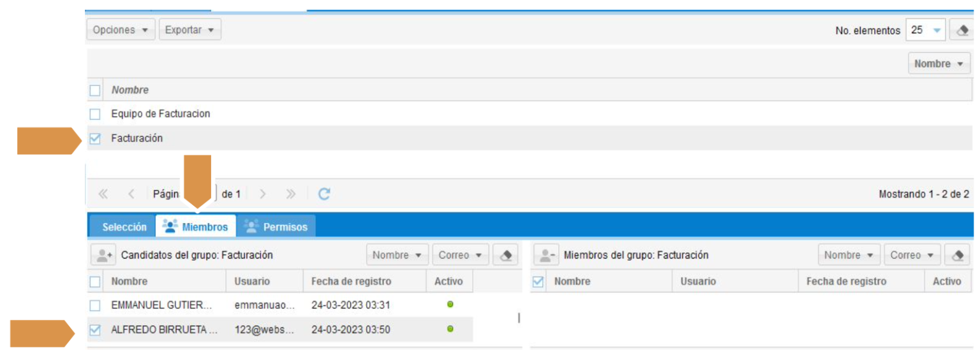Expand the Exportar dropdown
The image size is (980, 360).
pyautogui.click(x=189, y=30)
